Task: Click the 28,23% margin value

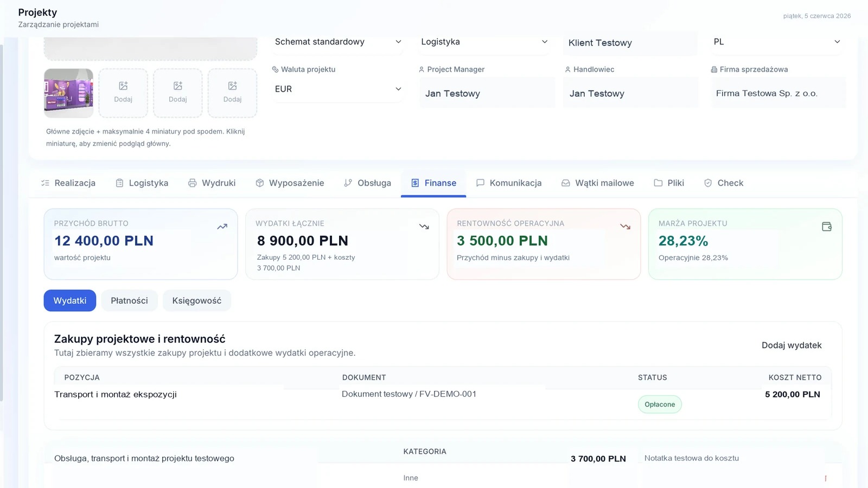Action: point(684,241)
